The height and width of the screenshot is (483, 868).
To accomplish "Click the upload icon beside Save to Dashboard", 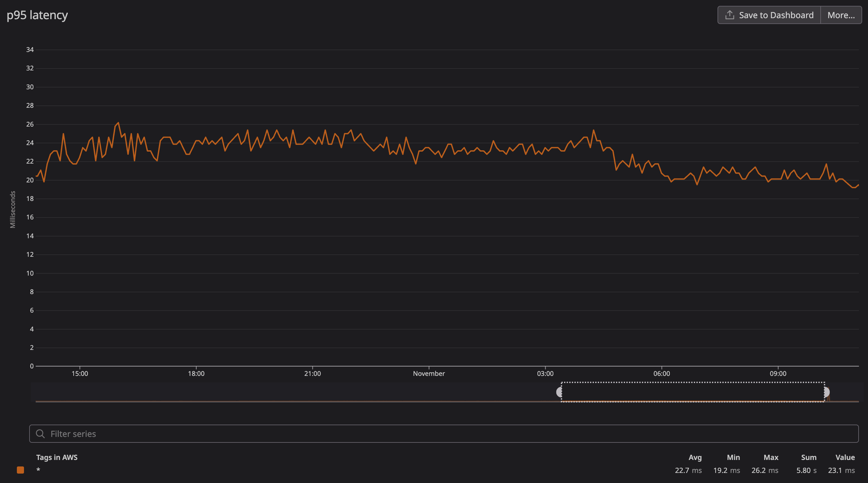I will (729, 15).
